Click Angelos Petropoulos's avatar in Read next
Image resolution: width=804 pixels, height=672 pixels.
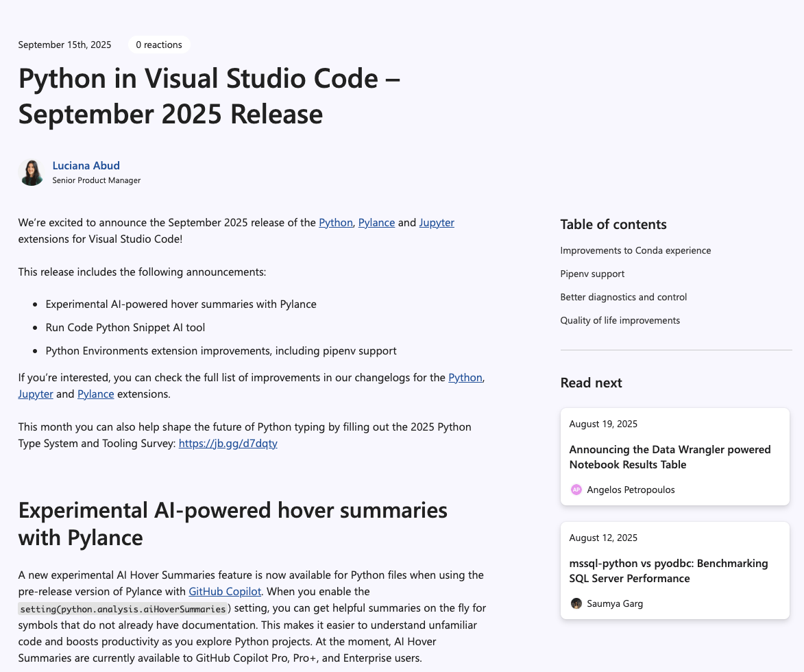[x=576, y=490]
